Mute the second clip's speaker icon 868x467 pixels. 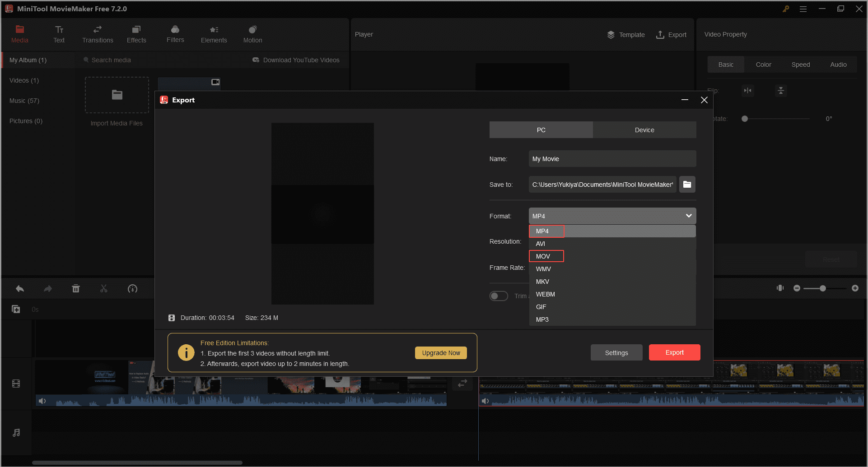pyautogui.click(x=485, y=401)
